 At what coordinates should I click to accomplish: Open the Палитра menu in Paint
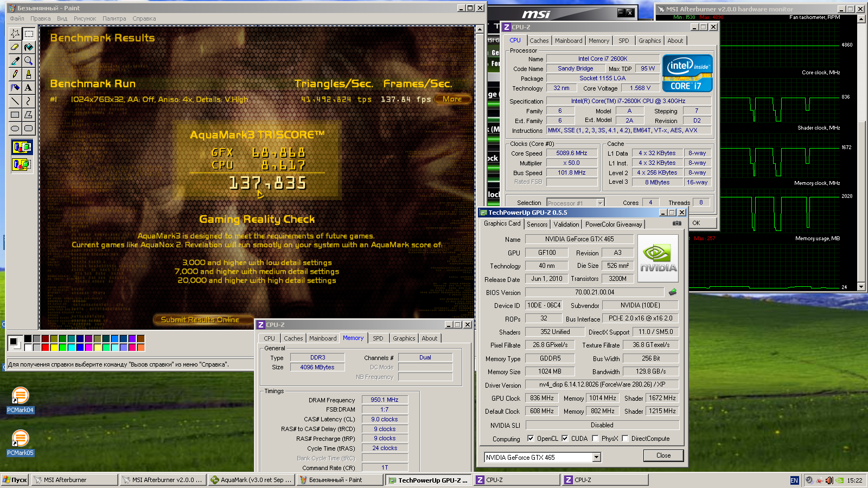[x=114, y=18]
